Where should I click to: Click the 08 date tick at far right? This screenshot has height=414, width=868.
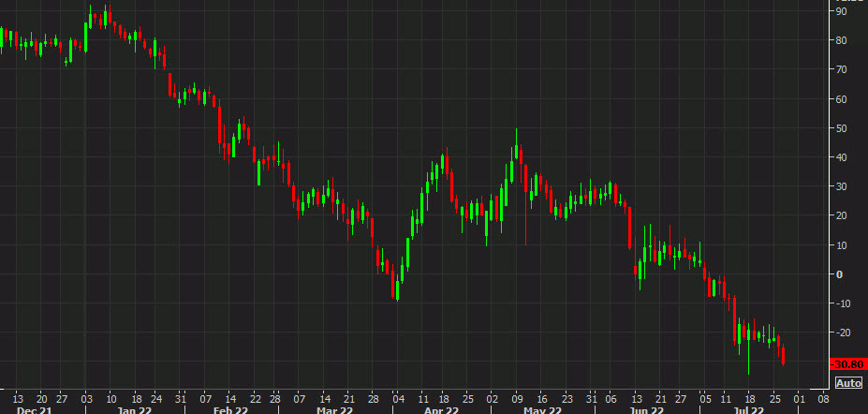[x=823, y=396]
